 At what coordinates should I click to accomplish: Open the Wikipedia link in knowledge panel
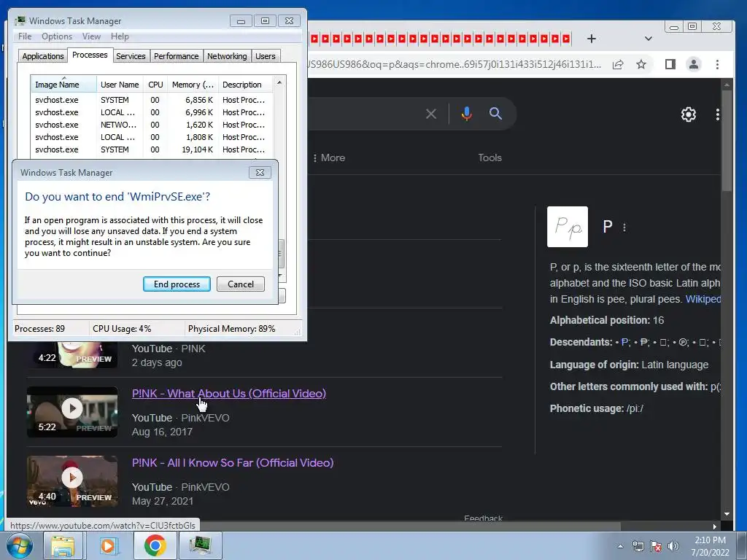pyautogui.click(x=703, y=299)
